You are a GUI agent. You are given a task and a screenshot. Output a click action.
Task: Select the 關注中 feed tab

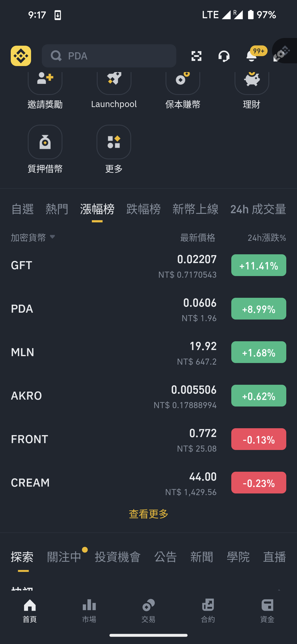[x=64, y=557]
